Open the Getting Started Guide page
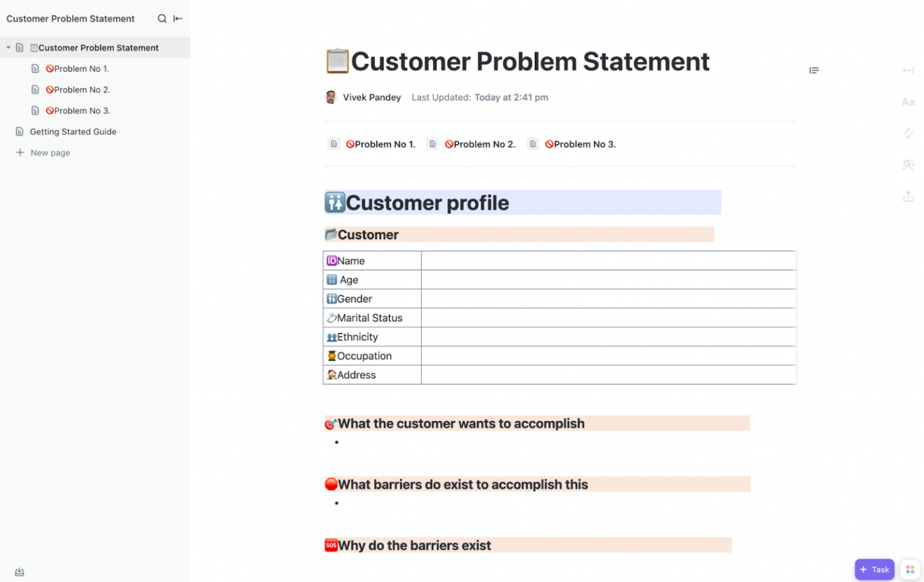This screenshot has width=924, height=582. (73, 131)
